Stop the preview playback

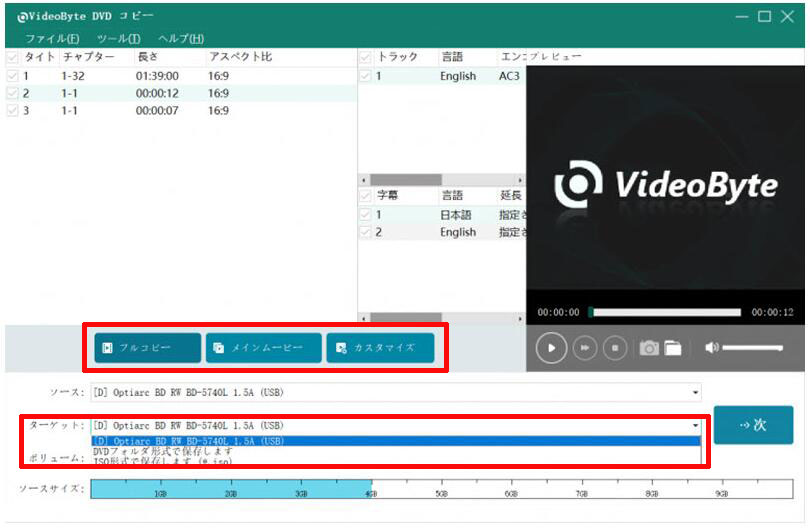[615, 348]
